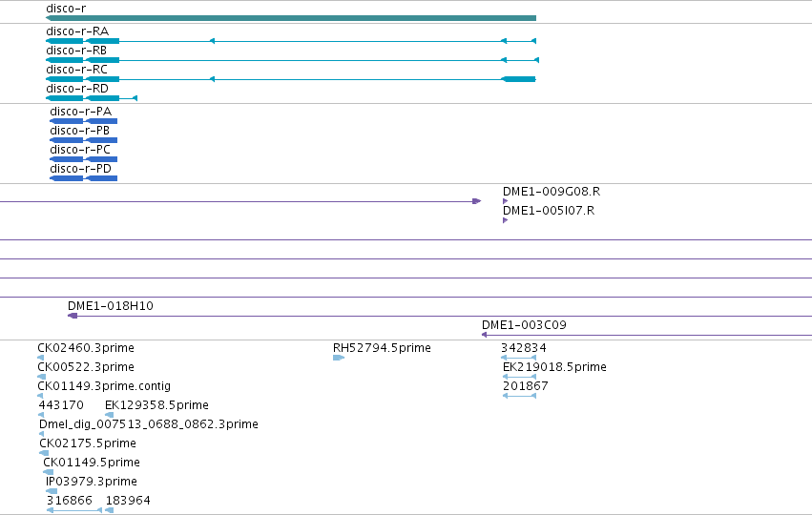
Task: Select the EK129358.5prime glyph
Action: pos(110,415)
